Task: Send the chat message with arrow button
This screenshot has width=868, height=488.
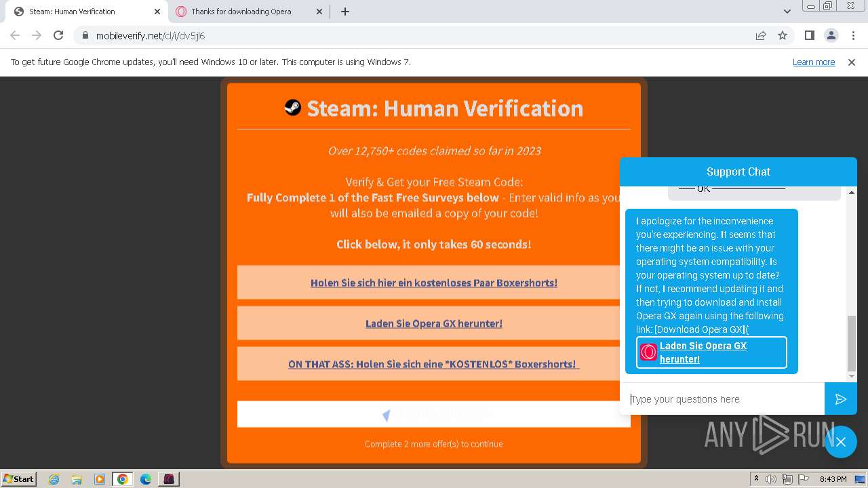Action: click(x=841, y=399)
